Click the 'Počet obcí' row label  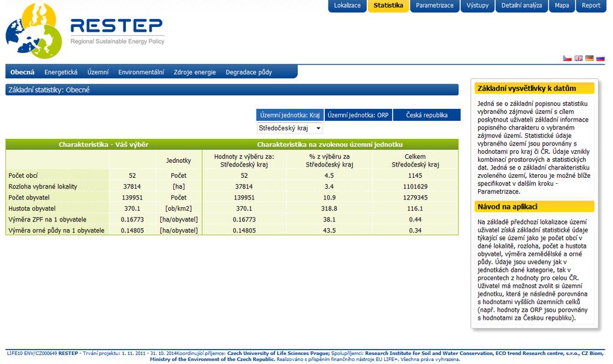coord(23,176)
